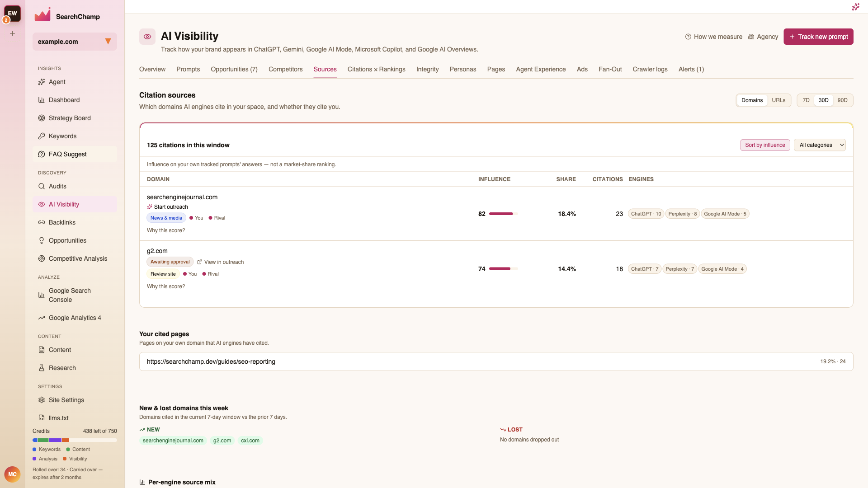The image size is (868, 488).
Task: Click the Audits magnifier icon
Action: click(x=42, y=186)
